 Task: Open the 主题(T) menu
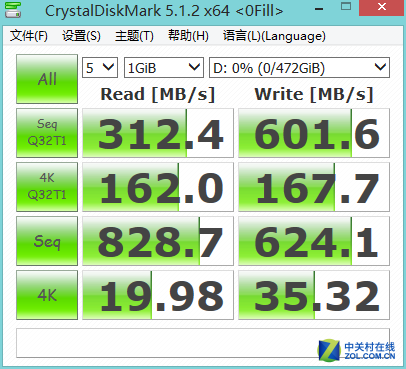pos(134,36)
